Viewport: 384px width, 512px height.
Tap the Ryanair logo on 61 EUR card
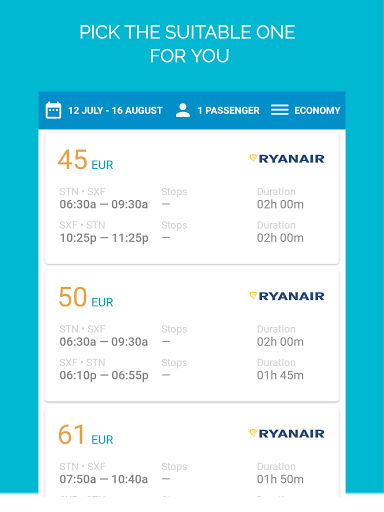287,433
